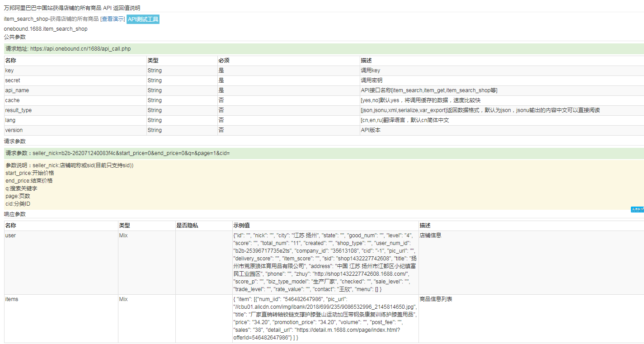This screenshot has height=344, width=644.
Task: Click the version parameter name cell
Action: coord(75,130)
